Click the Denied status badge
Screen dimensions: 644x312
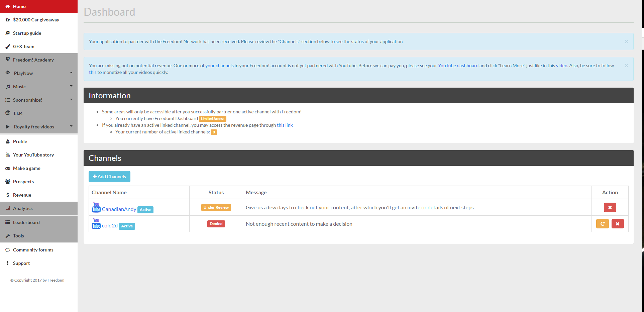coord(216,224)
